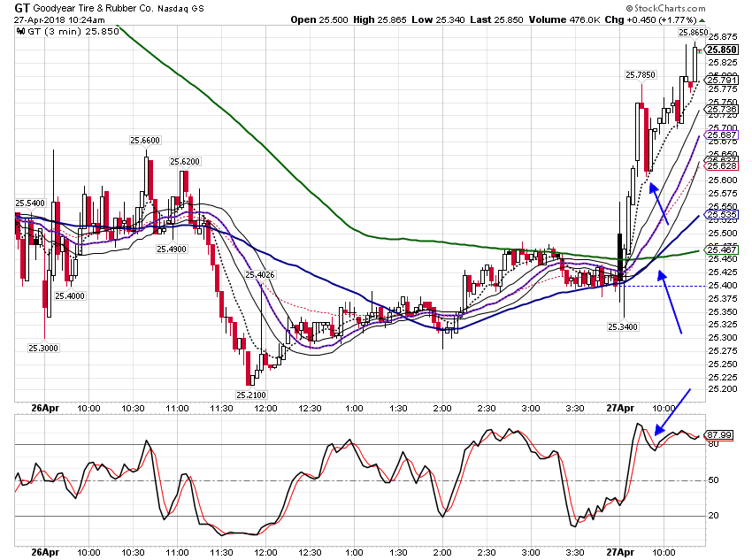
Task: Click the green up-triangle next to Chg
Action: tap(702, 20)
